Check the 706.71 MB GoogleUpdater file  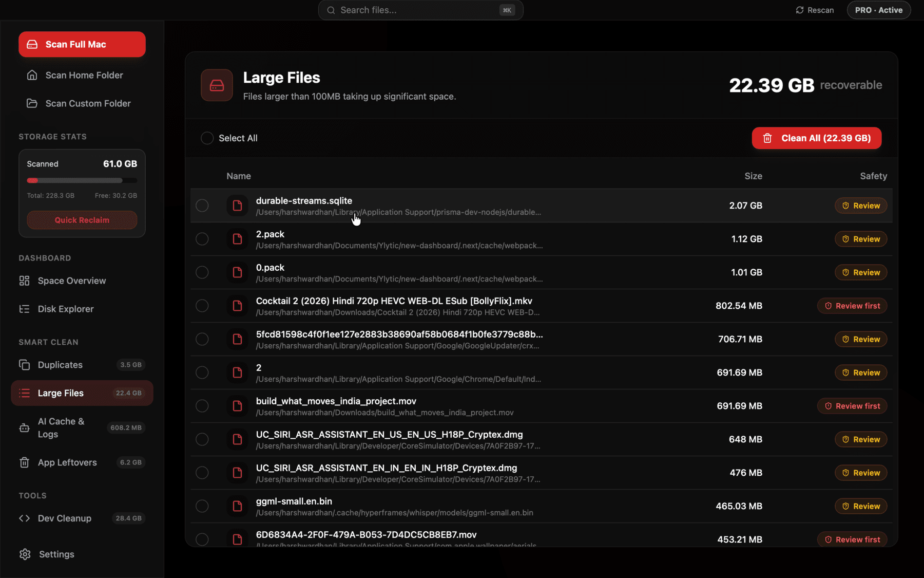(202, 339)
